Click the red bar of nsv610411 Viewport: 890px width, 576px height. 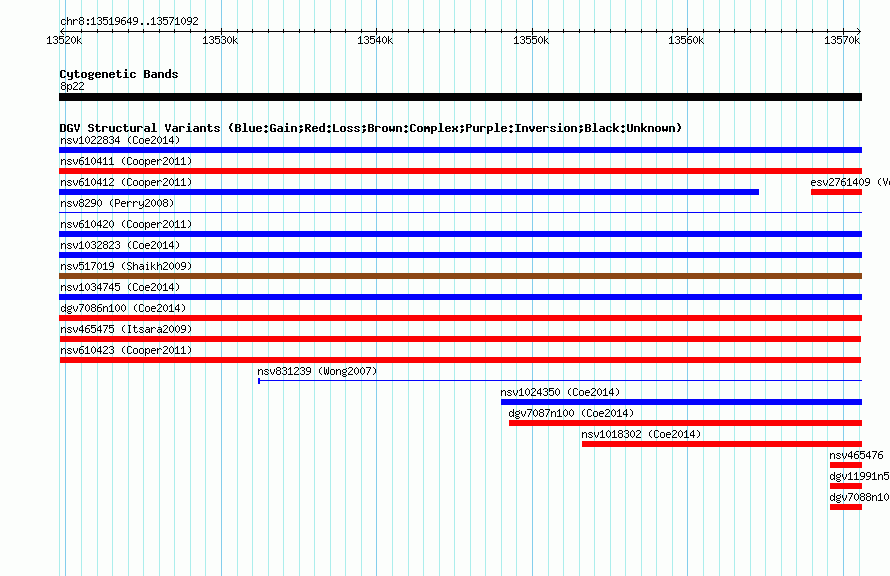460,171
